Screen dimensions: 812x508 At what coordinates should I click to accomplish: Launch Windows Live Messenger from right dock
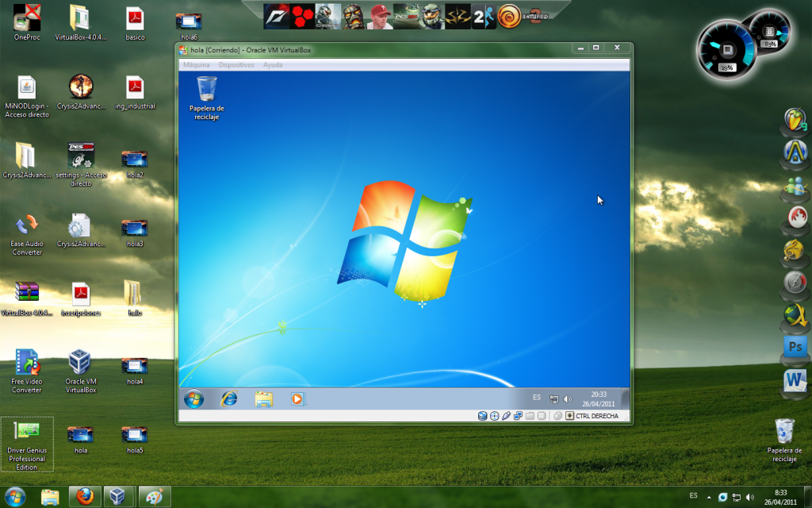(x=795, y=186)
